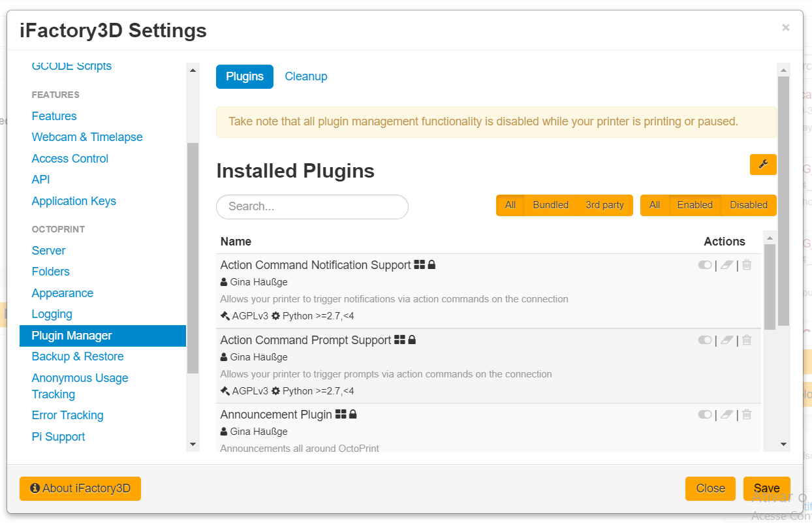Viewport: 812px width, 523px height.
Task: Open the Logging settings section
Action: [52, 314]
